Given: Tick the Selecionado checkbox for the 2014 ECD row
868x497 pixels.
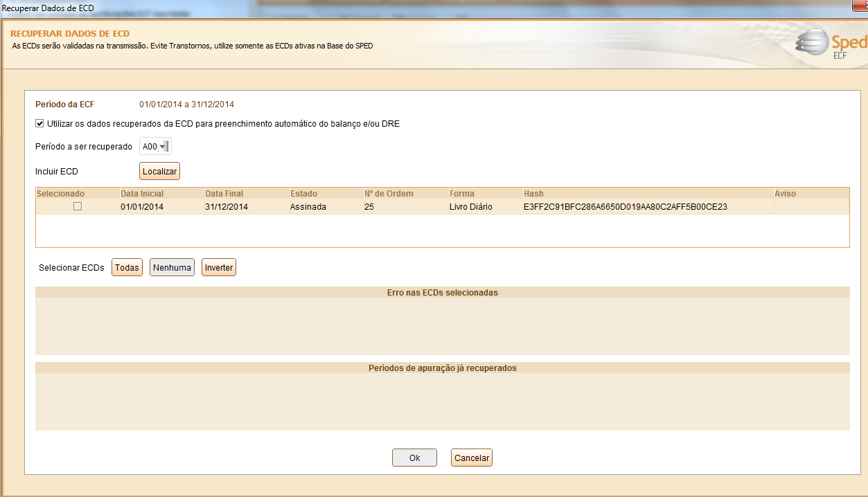Looking at the screenshot, I should click(78, 206).
